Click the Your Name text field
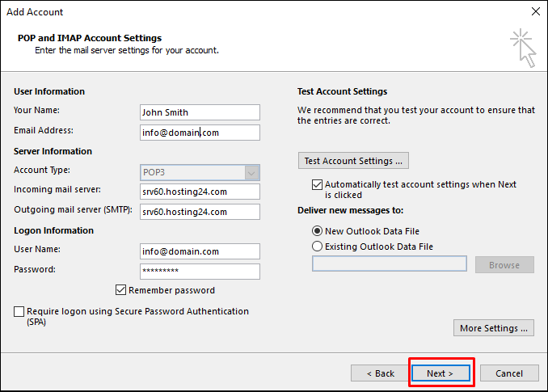This screenshot has width=548, height=392. pyautogui.click(x=200, y=112)
